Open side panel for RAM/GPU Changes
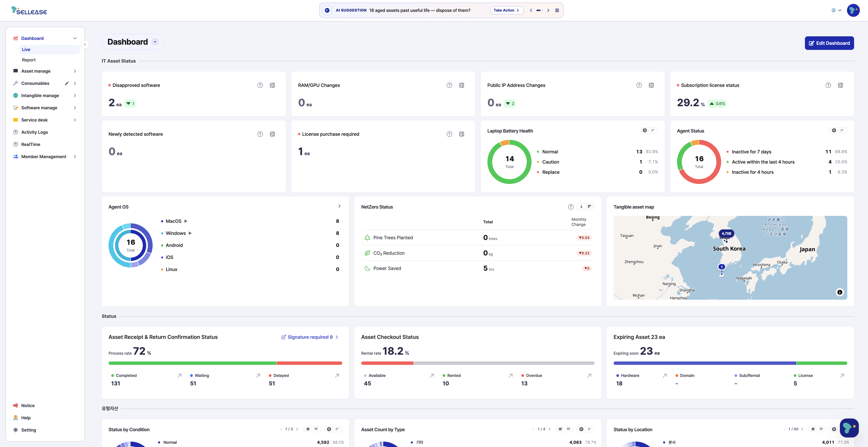The image size is (868, 447). pyautogui.click(x=462, y=85)
